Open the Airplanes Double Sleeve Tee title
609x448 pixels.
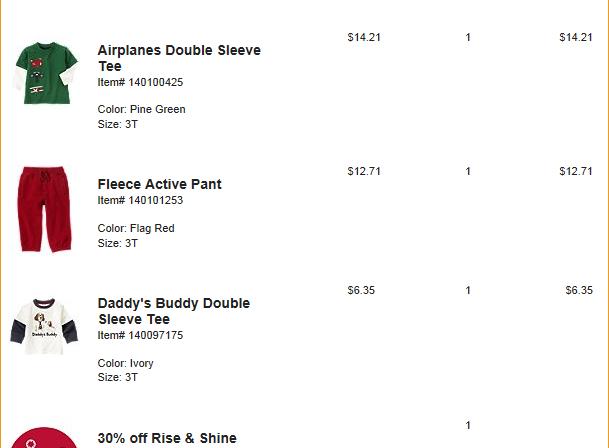pyautogui.click(x=179, y=58)
